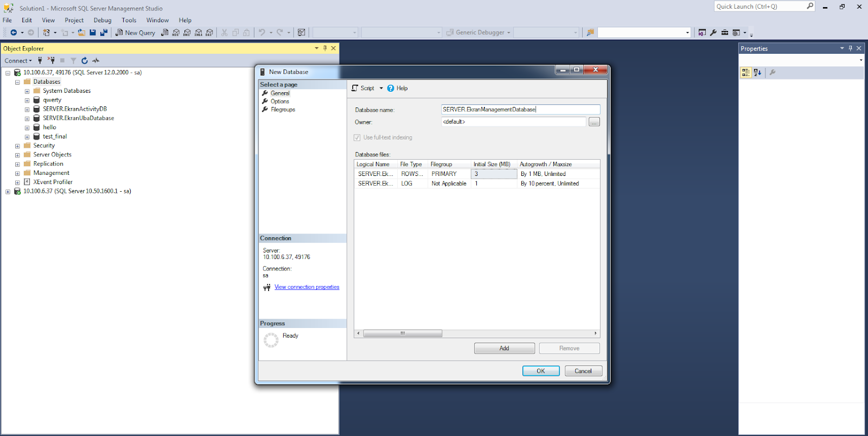This screenshot has height=436, width=868.
Task: Click the Help icon in New Database dialog
Action: (391, 88)
